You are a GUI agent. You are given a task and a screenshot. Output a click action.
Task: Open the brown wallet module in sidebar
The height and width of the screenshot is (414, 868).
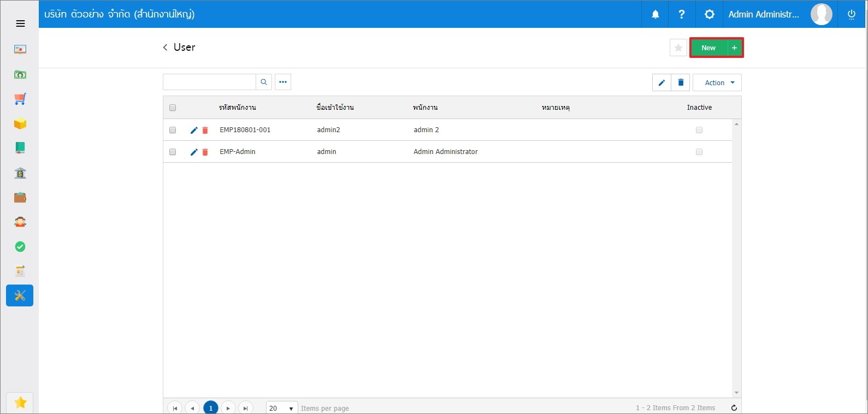[x=20, y=197]
